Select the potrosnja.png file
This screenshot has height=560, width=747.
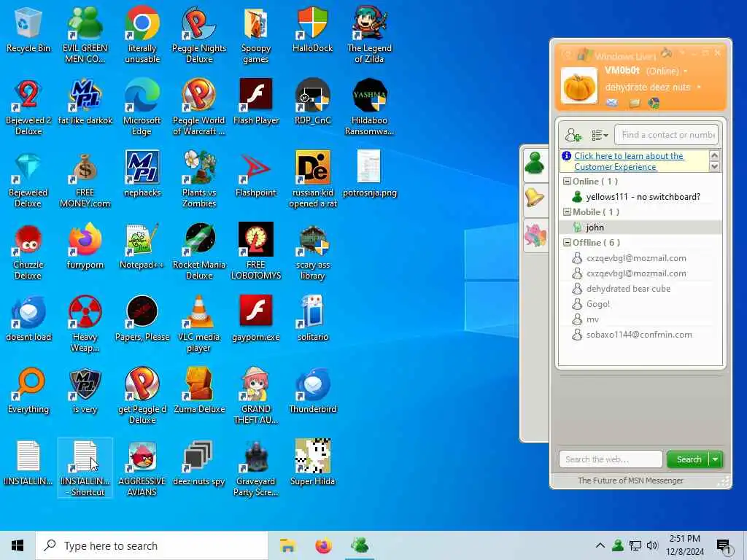point(369,175)
